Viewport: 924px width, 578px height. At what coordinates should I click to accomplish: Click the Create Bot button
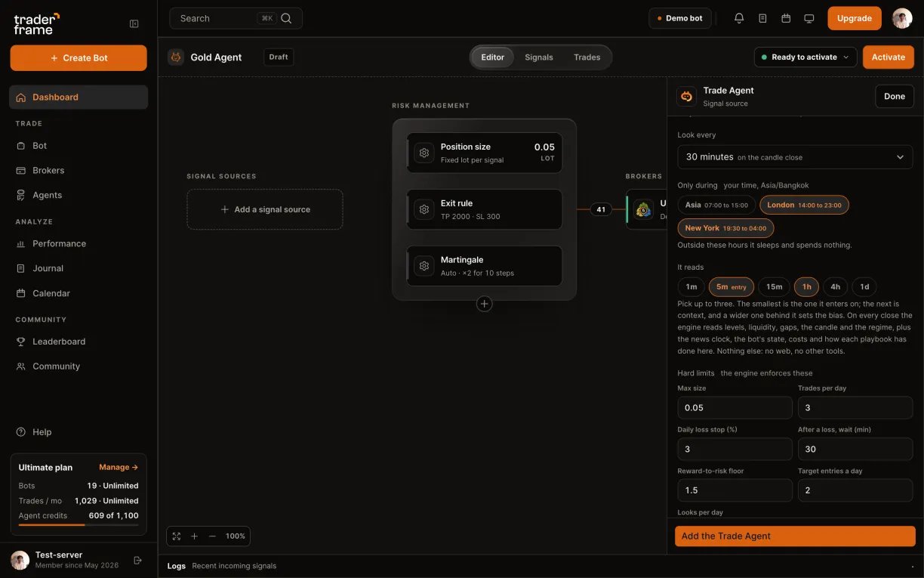click(x=79, y=58)
